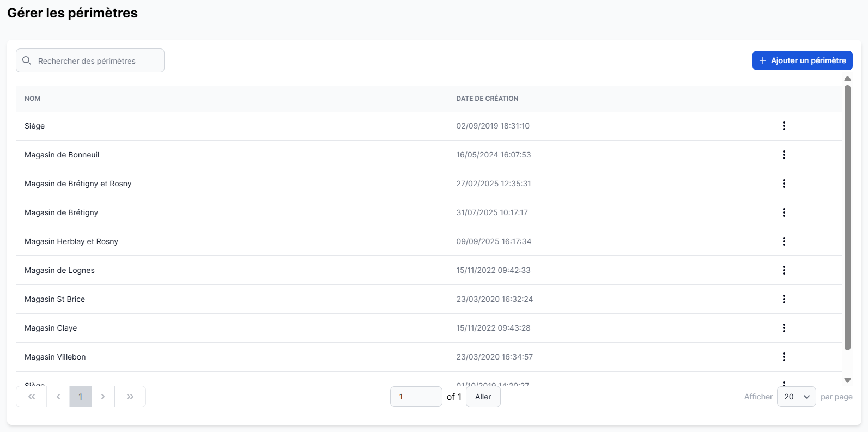Click the Ajouter un périmètre button

click(x=802, y=60)
